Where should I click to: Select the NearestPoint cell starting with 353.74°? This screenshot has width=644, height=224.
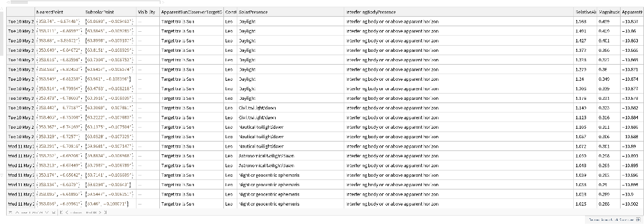coord(59,21)
